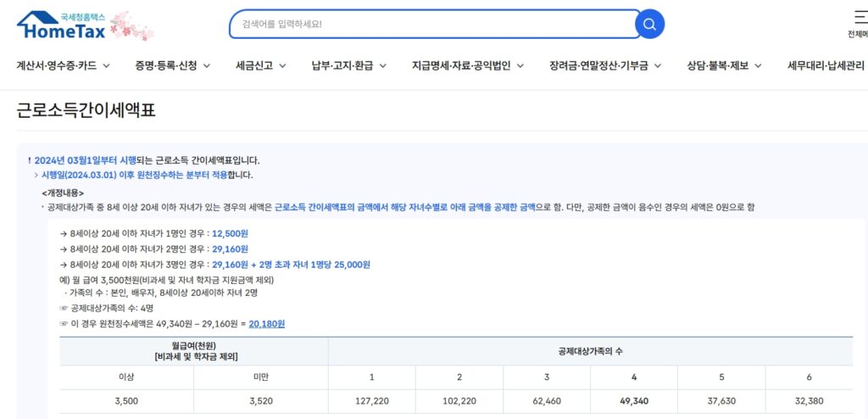Click family count column header 6
Screen dimensions: 868x419
pyautogui.click(x=809, y=377)
